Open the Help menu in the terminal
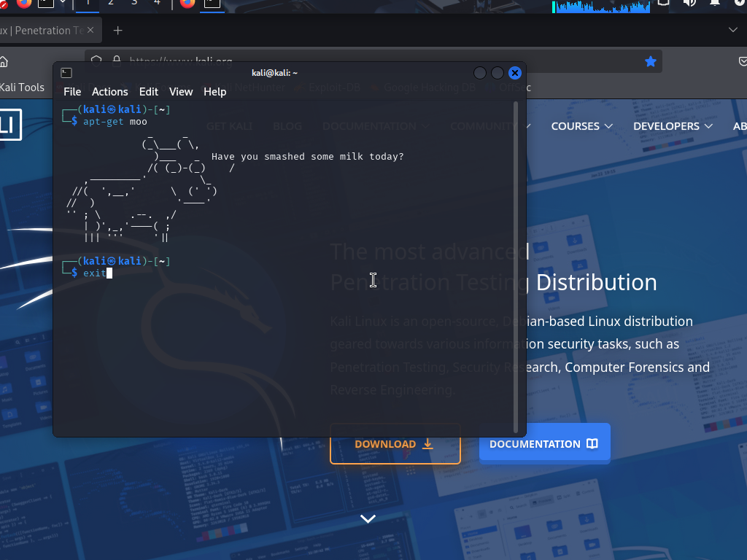 click(x=215, y=91)
